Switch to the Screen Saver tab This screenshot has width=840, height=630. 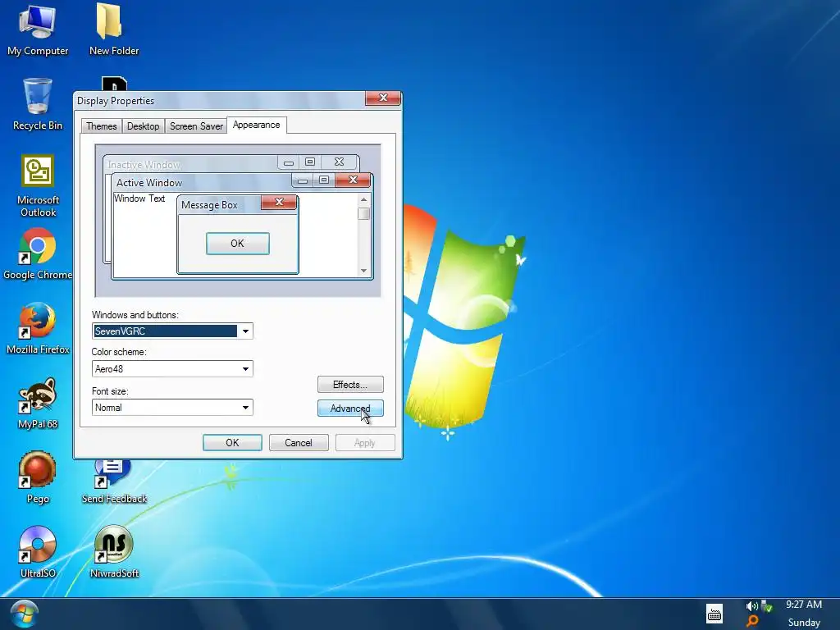click(x=196, y=126)
